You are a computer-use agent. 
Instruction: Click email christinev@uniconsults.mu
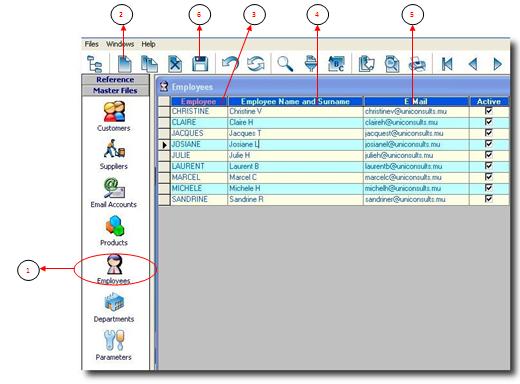point(416,111)
